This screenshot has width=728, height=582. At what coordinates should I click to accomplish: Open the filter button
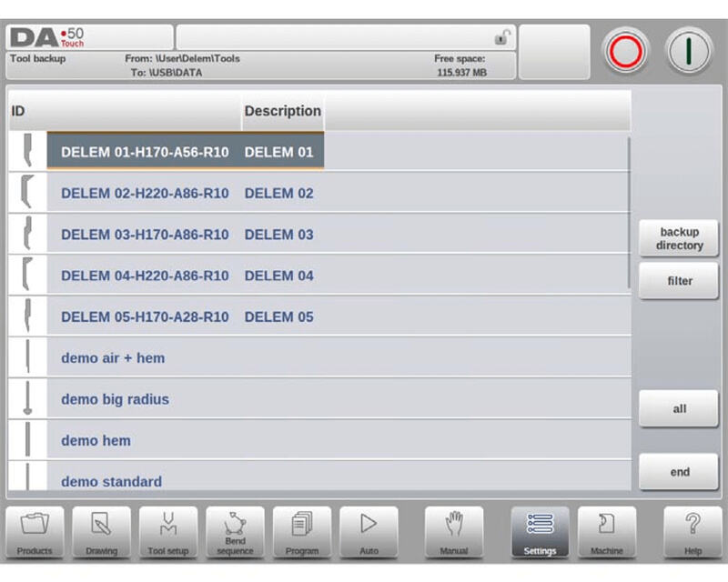(x=679, y=281)
